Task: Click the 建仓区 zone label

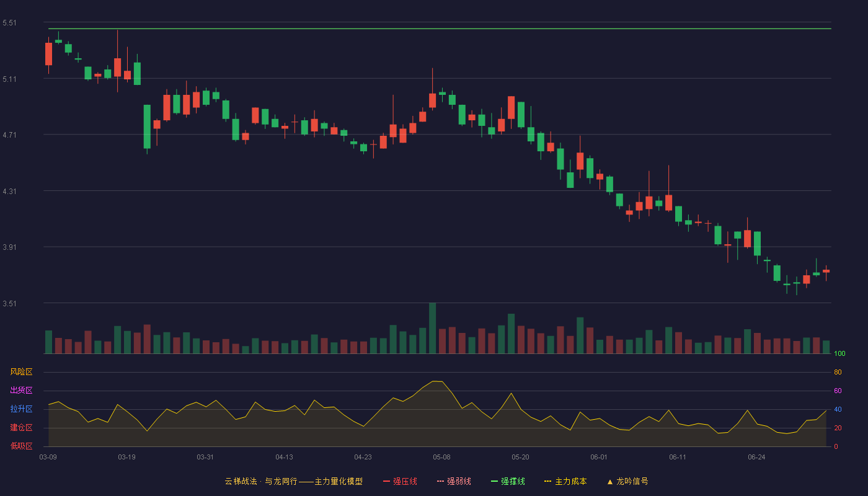Action: tap(21, 428)
